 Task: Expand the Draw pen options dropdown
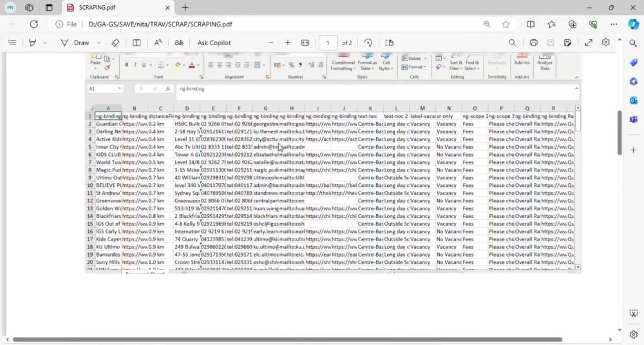(99, 43)
